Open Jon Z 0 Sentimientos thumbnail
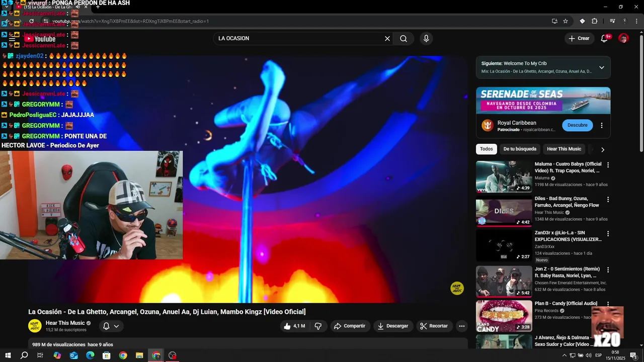Screen dimensions: 644x362 [x=504, y=282]
